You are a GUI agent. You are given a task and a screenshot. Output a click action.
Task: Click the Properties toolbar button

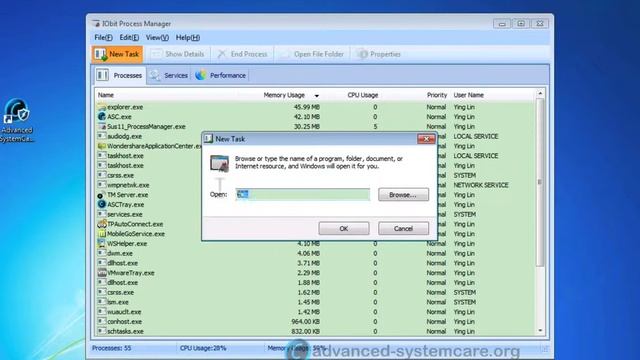click(378, 54)
